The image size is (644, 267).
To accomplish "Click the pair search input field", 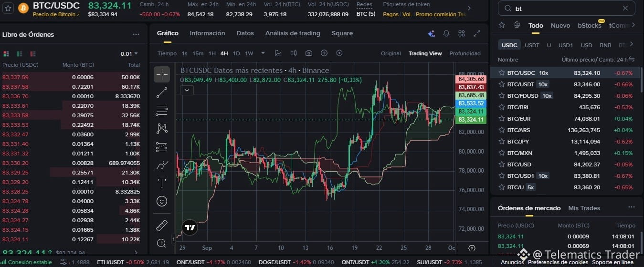I will point(566,8).
